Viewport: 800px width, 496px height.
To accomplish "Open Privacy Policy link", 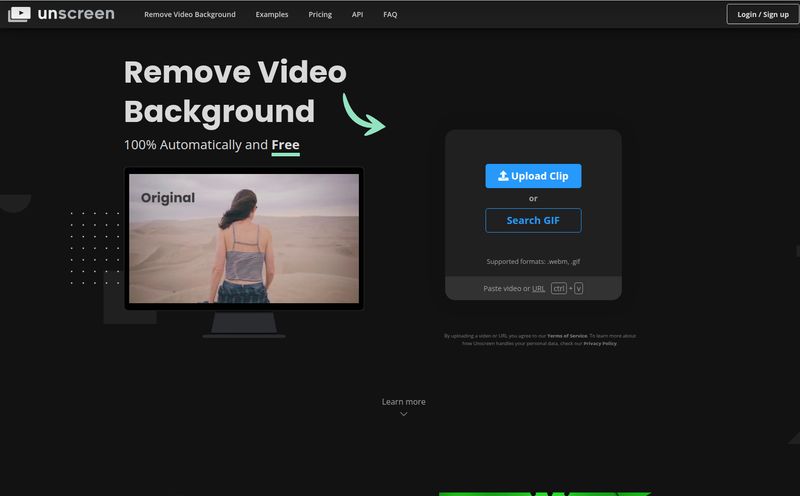I will pyautogui.click(x=600, y=343).
